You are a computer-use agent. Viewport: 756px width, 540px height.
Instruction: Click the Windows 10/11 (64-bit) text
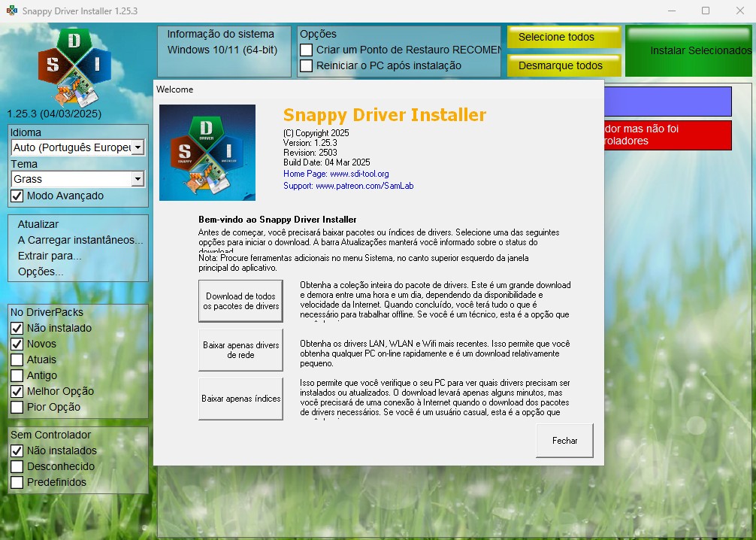coord(222,50)
